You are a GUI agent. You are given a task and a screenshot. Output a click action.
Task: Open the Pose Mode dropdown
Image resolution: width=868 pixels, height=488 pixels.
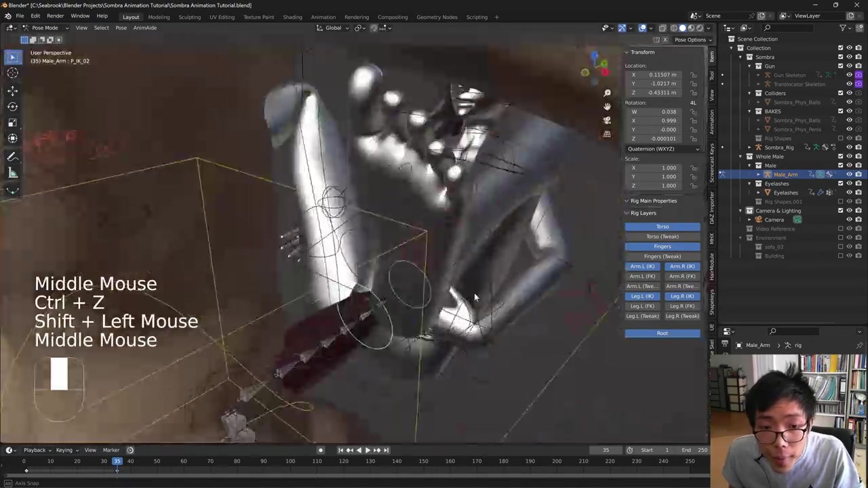coord(44,28)
